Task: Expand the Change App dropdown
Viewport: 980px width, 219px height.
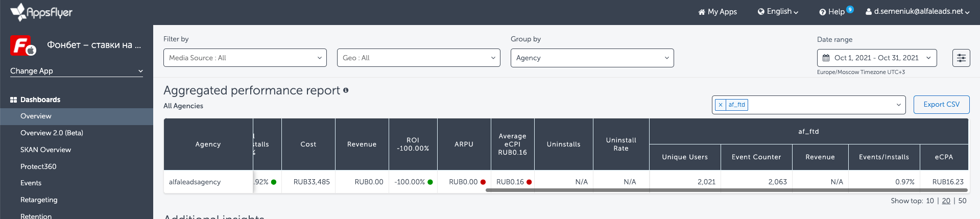Action: coord(77,71)
